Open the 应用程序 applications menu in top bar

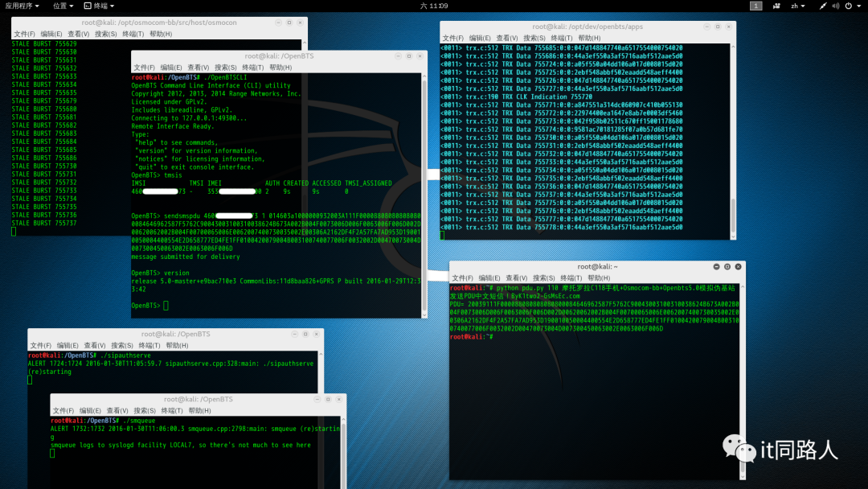[x=23, y=6]
